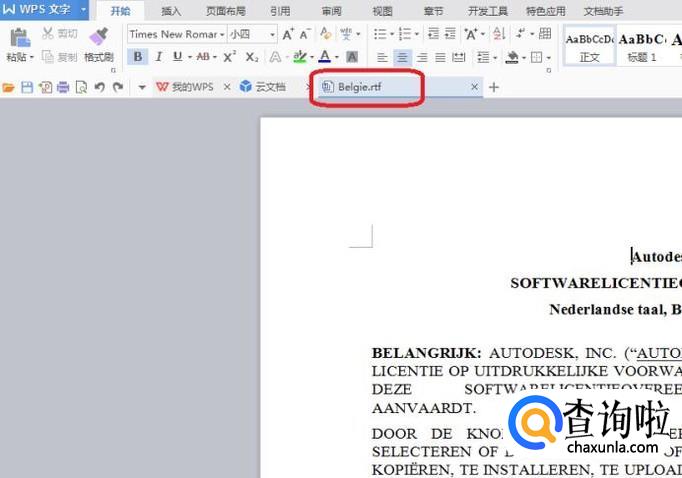Viewport: 682px width, 478px height.
Task: Open strikethrough AB dropdown arrow
Action: coord(215,57)
